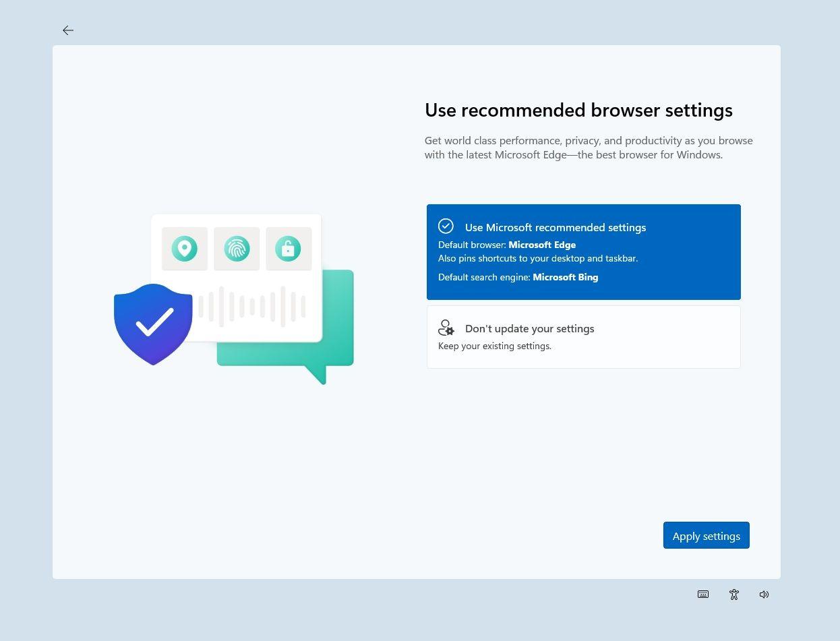Viewport: 840px width, 641px height.
Task: Click the blue shield checkmark illustration
Action: [154, 324]
